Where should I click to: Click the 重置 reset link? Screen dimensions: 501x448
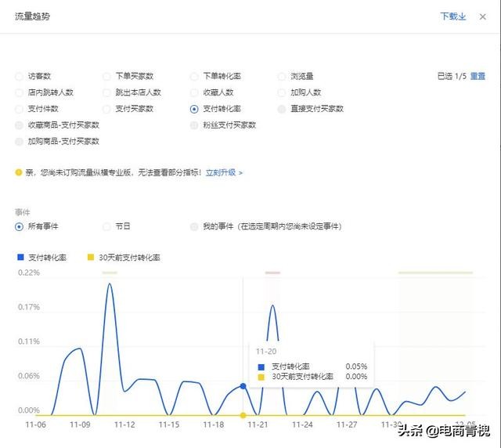[x=478, y=76]
